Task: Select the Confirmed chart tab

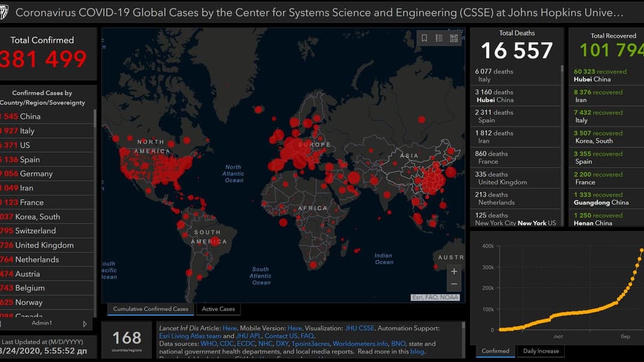Action: [496, 351]
